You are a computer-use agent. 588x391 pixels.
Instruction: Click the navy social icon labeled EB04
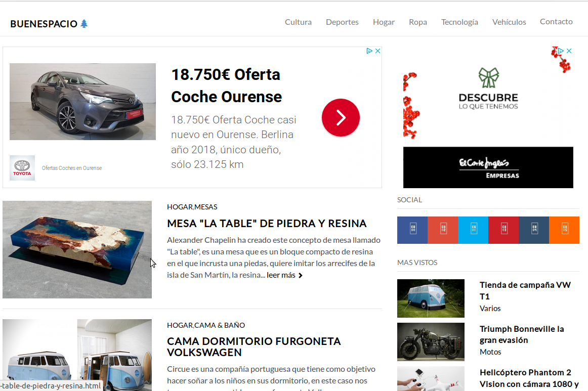pos(534,230)
